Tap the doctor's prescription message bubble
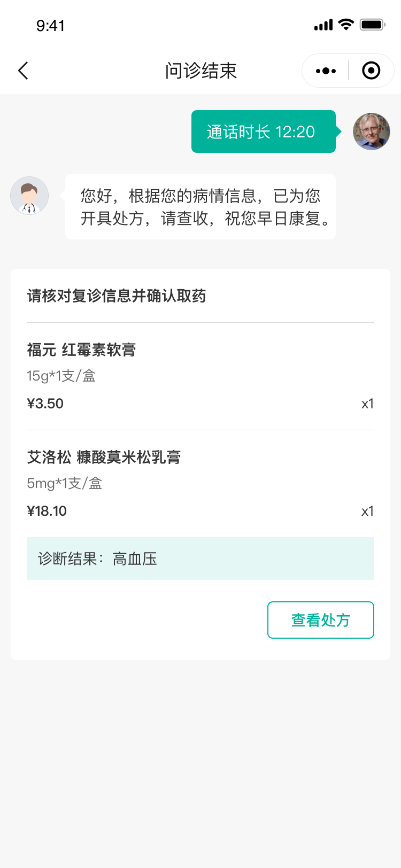The width and height of the screenshot is (401, 868). (200, 207)
